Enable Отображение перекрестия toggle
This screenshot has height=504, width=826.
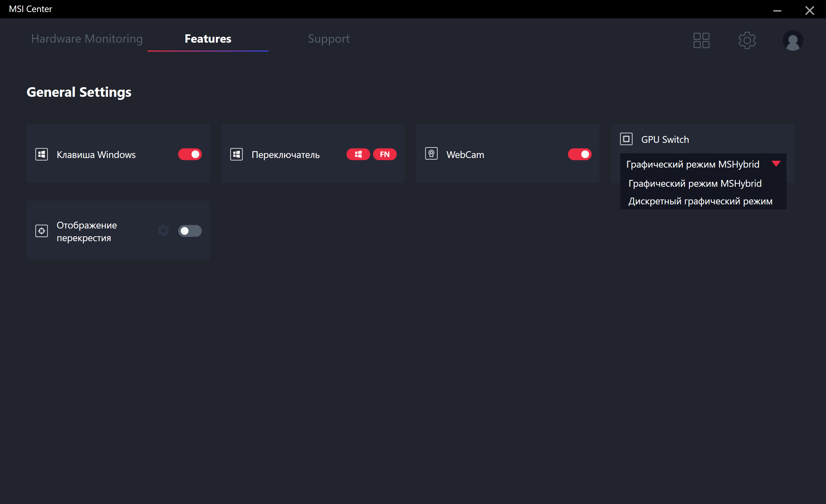(190, 231)
